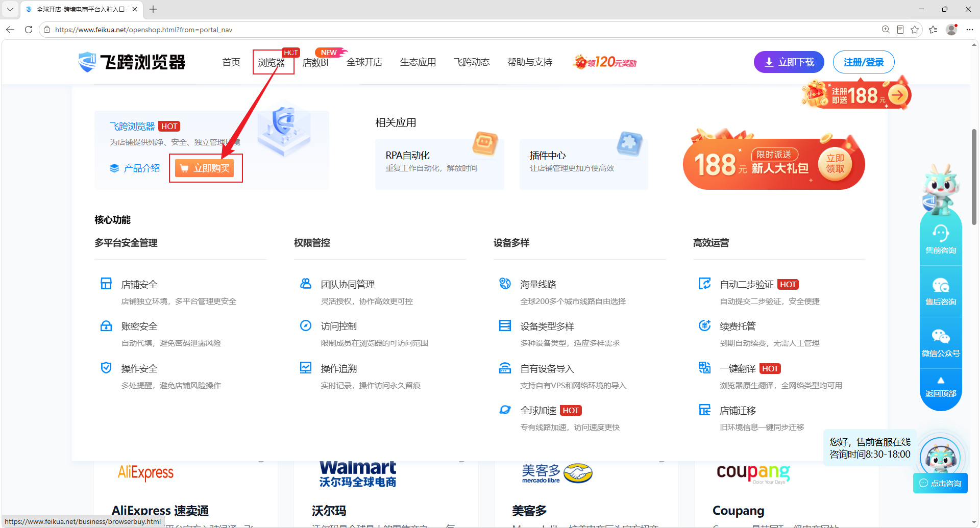
Task: Open the browser profile avatar
Action: pos(951,30)
